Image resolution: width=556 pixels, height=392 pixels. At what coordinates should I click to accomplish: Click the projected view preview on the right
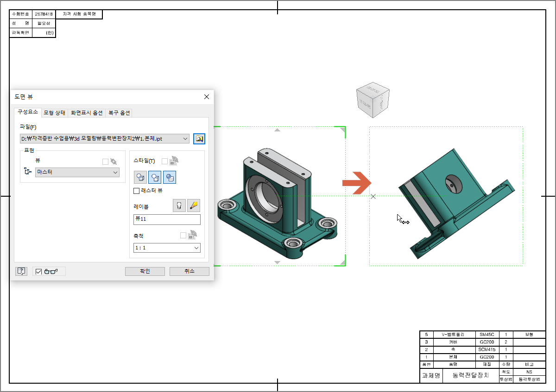pyautogui.click(x=456, y=204)
